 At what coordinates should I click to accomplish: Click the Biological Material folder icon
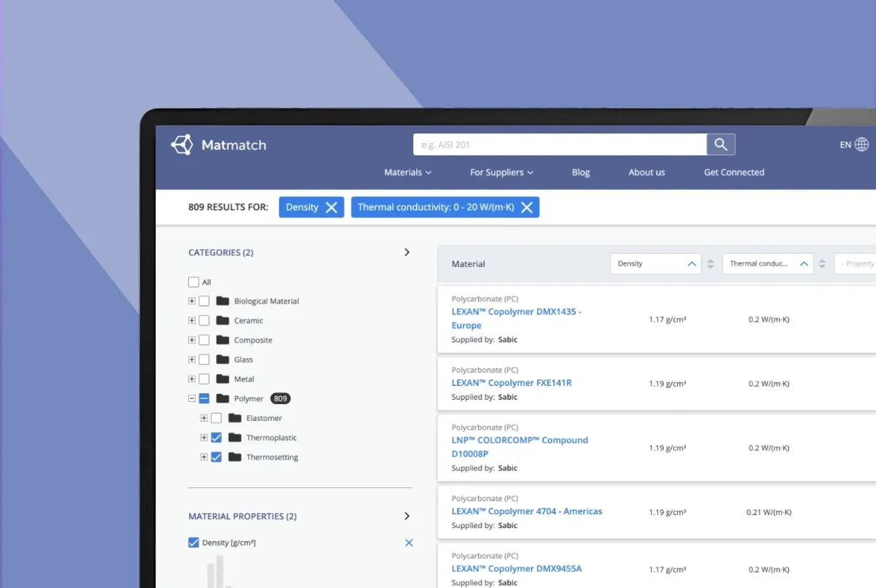pos(223,301)
